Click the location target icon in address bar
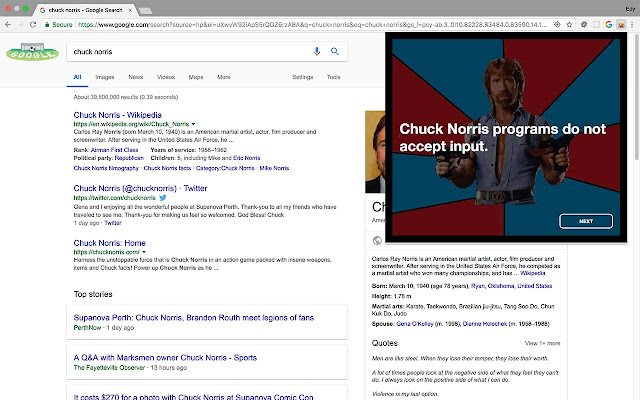 [557, 24]
